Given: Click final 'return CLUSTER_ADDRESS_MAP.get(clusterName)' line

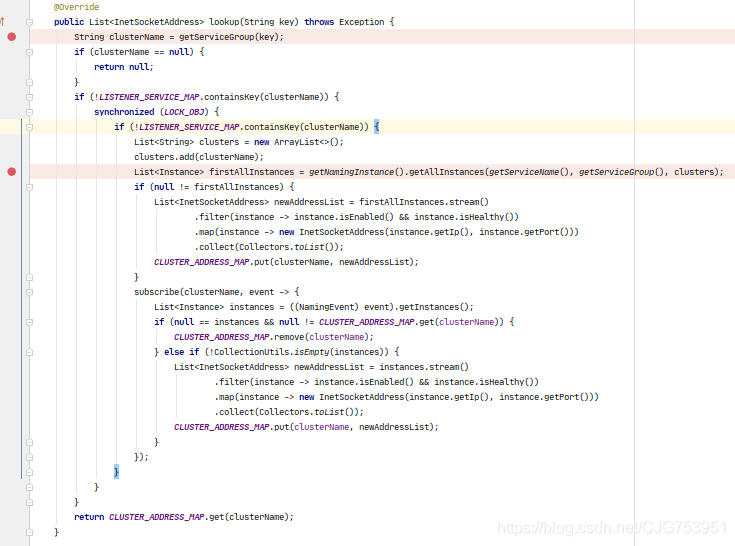Looking at the screenshot, I should coord(184,517).
